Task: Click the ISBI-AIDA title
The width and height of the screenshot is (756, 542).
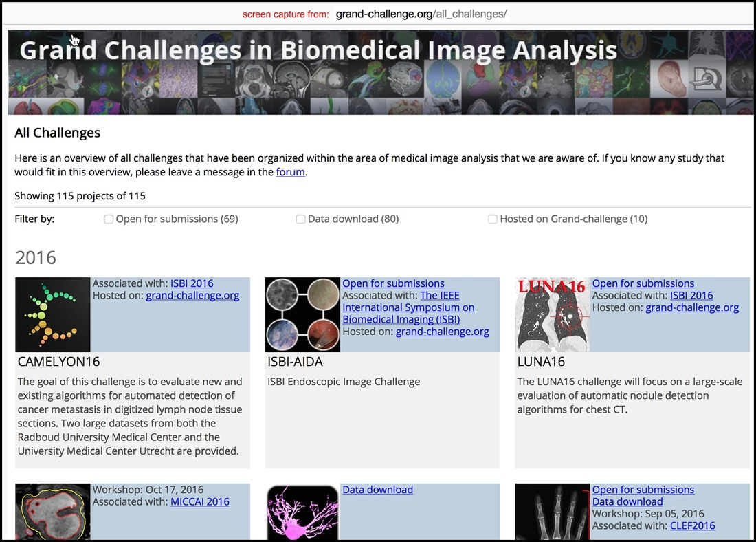Action: tap(295, 362)
